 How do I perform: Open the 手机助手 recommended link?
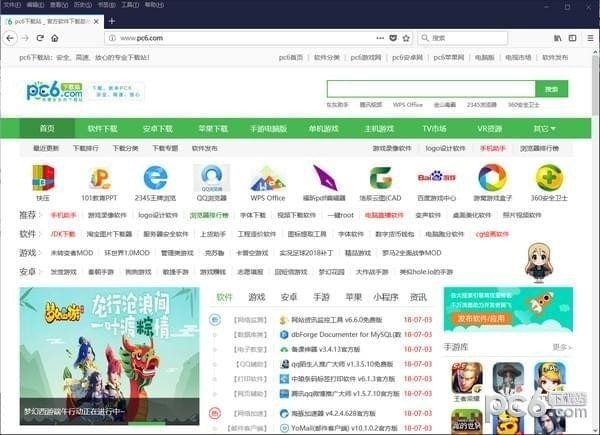click(x=63, y=215)
